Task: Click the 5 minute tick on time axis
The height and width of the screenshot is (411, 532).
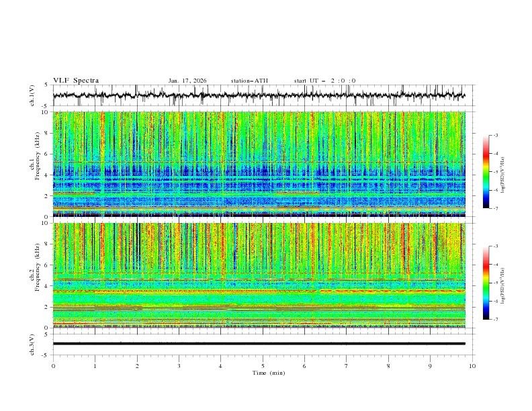Action: tap(263, 366)
